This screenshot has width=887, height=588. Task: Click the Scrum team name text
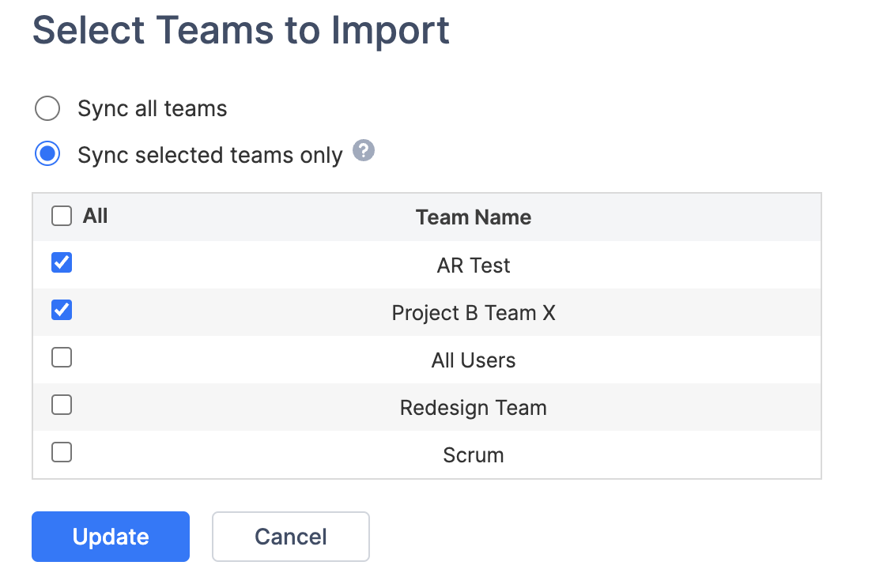[x=473, y=455]
